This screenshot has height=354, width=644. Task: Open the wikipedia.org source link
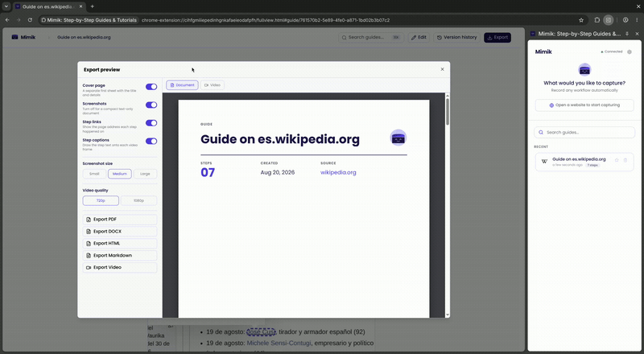[338, 172]
